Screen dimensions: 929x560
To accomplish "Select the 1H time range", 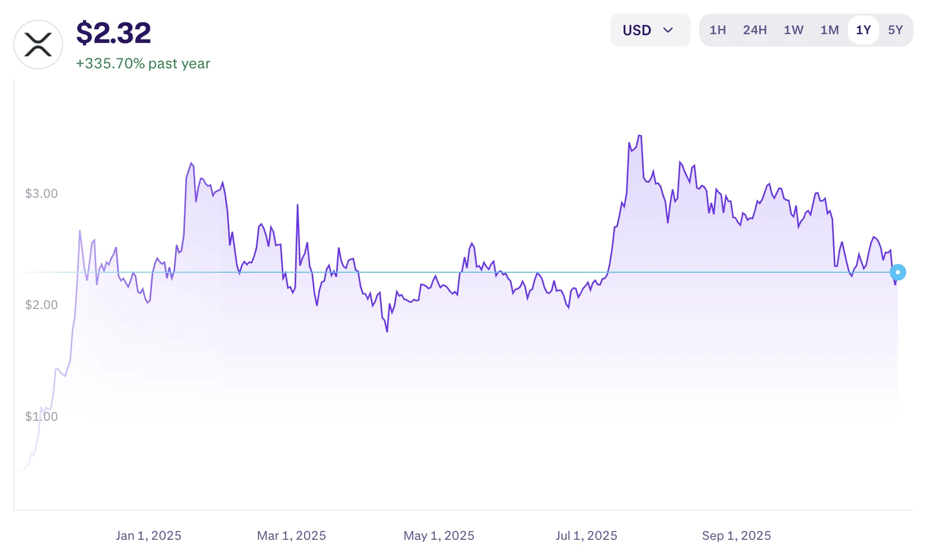I will [x=718, y=30].
